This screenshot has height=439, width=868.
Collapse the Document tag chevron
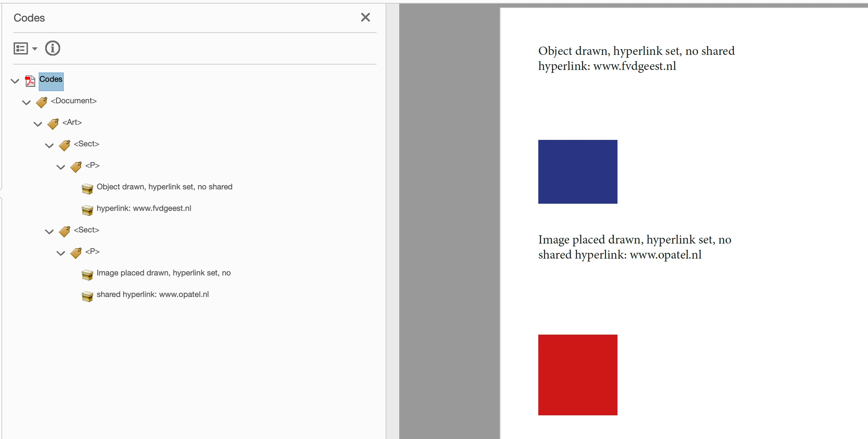27,103
